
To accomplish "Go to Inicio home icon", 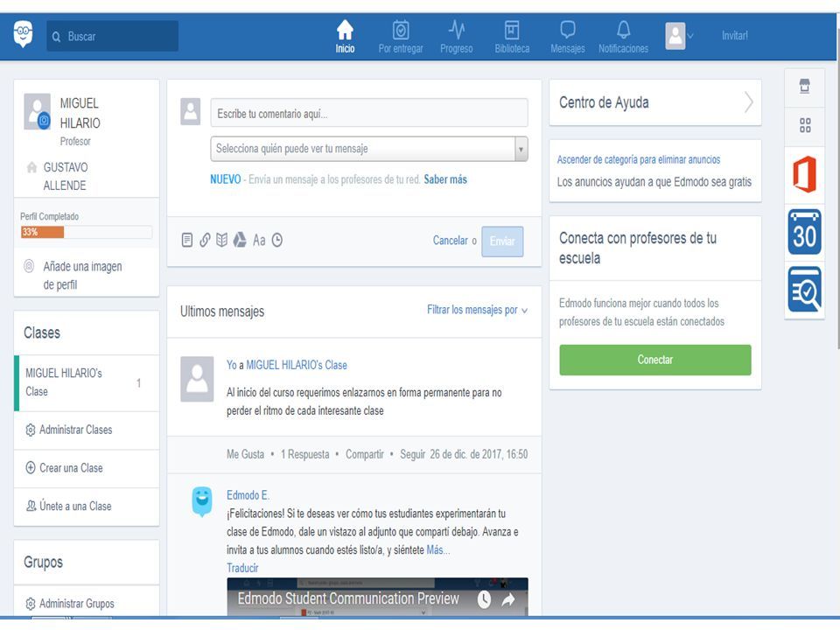I will (345, 30).
